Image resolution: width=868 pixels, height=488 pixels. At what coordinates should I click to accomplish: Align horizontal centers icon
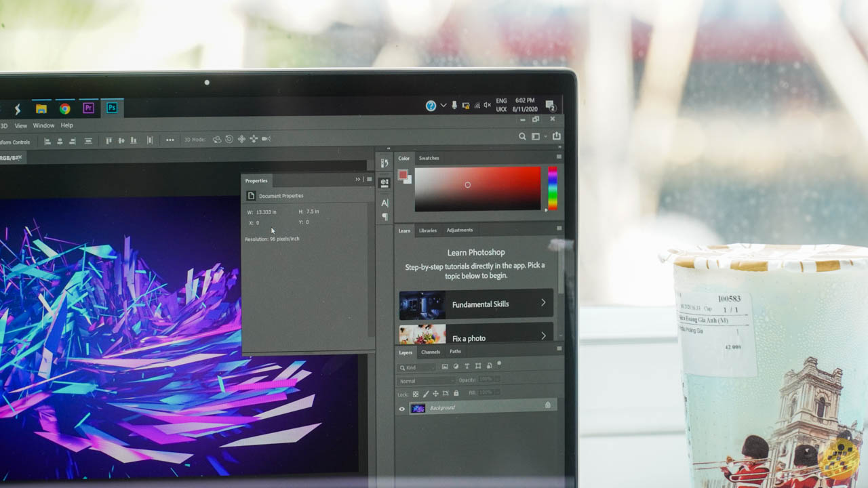point(60,141)
